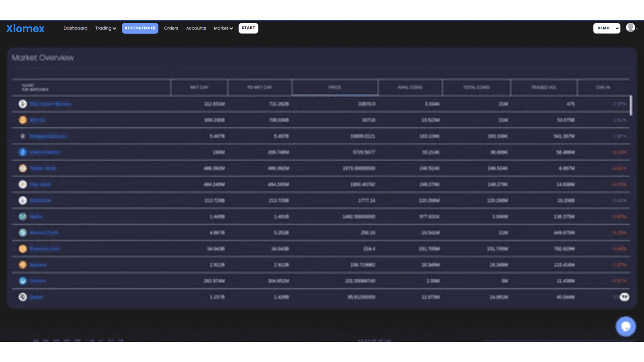This screenshot has height=362, width=644.
Task: Select the Dashboard menu item
Action: [75, 28]
